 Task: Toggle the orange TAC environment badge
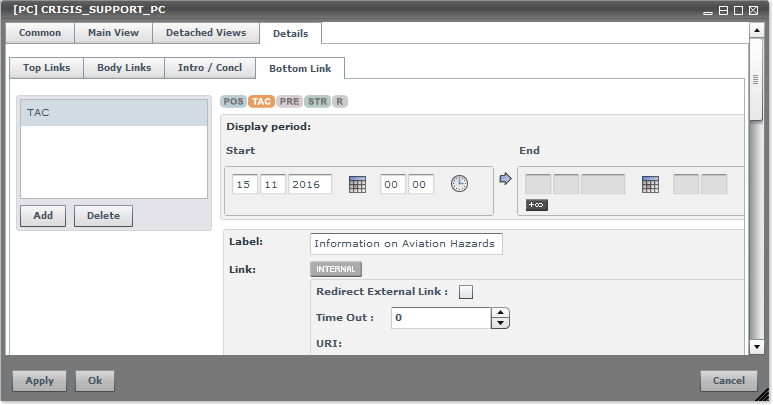coord(262,101)
